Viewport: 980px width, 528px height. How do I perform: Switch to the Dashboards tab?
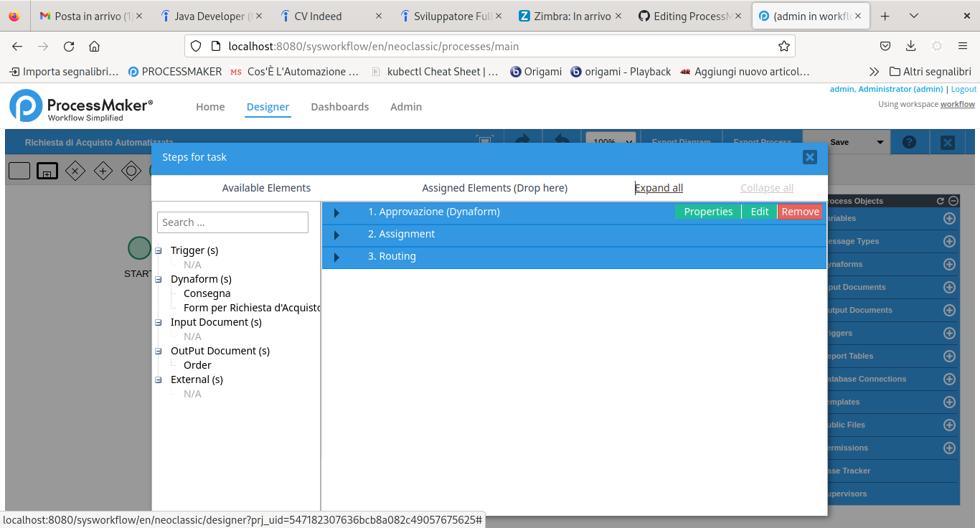tap(339, 106)
